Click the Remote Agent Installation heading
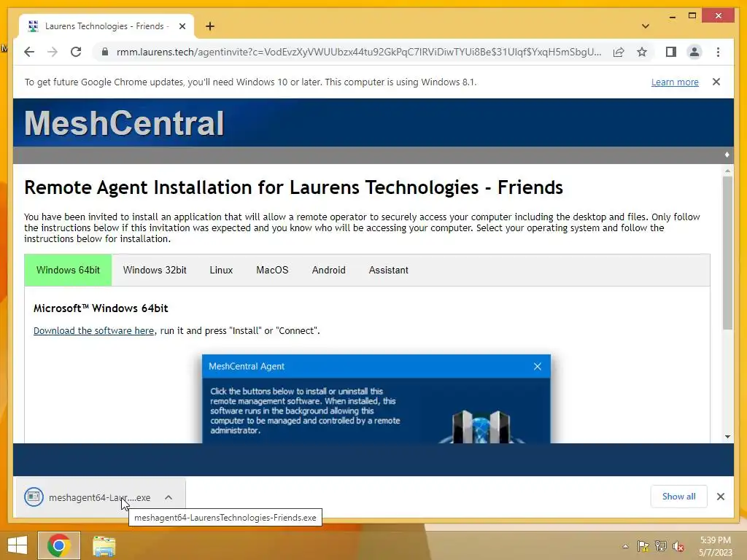The height and width of the screenshot is (560, 747). click(x=293, y=187)
